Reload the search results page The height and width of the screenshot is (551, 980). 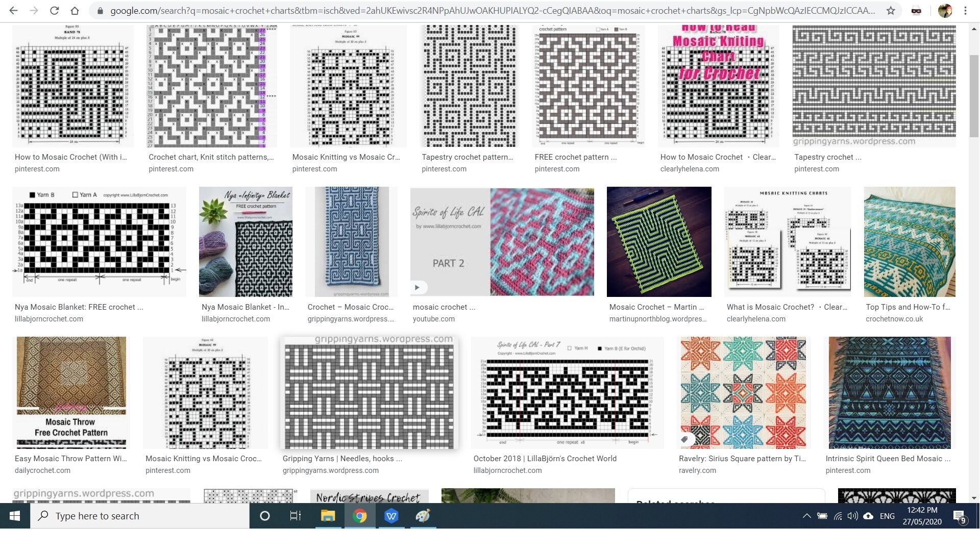[x=54, y=10]
